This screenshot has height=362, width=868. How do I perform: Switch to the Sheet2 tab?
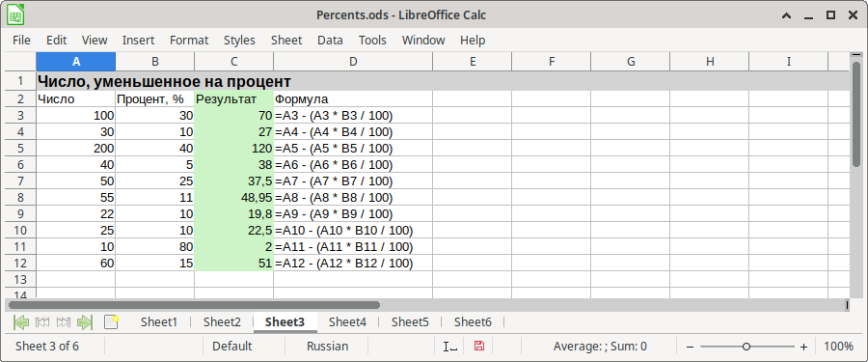click(222, 322)
